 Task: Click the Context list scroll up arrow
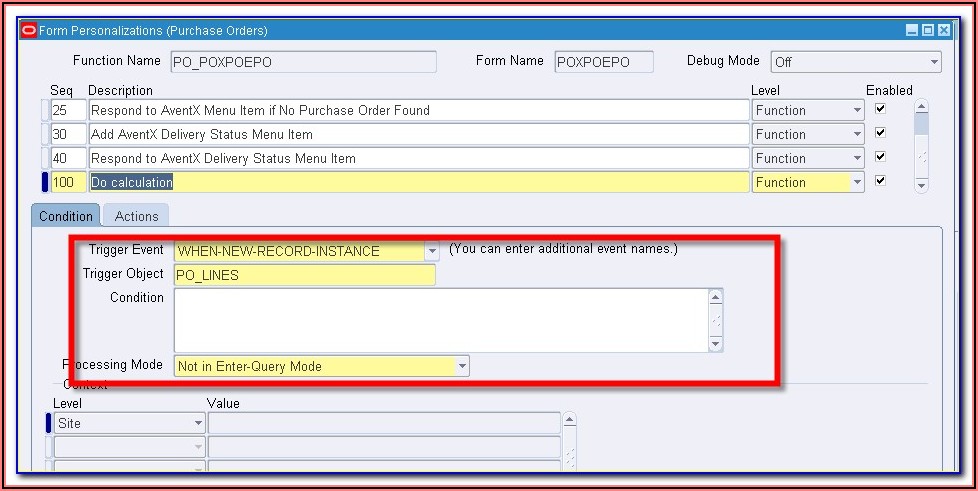569,420
